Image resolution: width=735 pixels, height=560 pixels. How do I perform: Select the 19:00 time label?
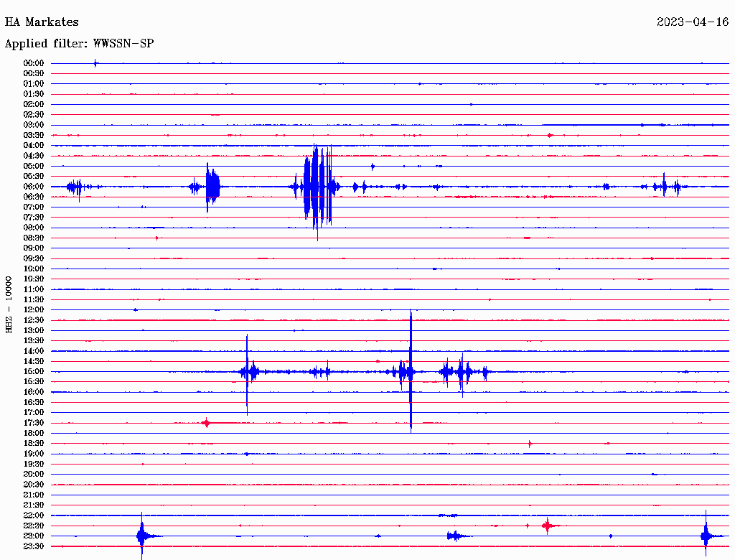tap(34, 454)
